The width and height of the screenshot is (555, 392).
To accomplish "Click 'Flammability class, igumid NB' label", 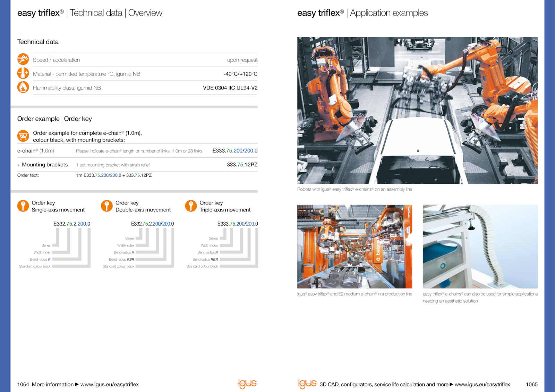I will click(x=67, y=88).
